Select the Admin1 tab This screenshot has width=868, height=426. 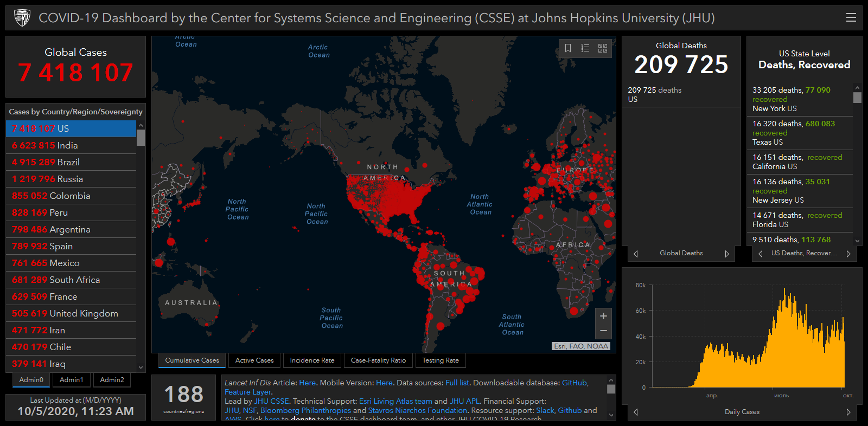72,380
